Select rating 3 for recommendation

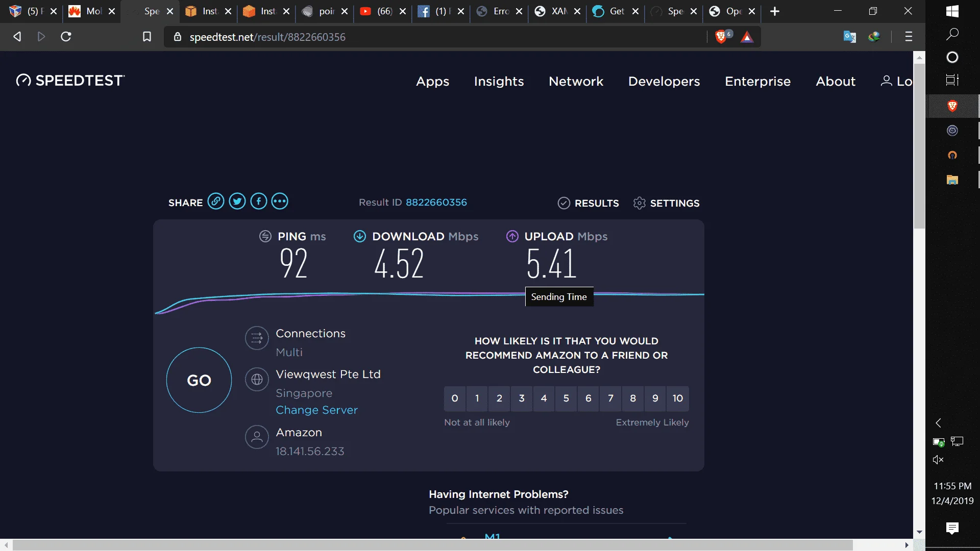coord(522,398)
